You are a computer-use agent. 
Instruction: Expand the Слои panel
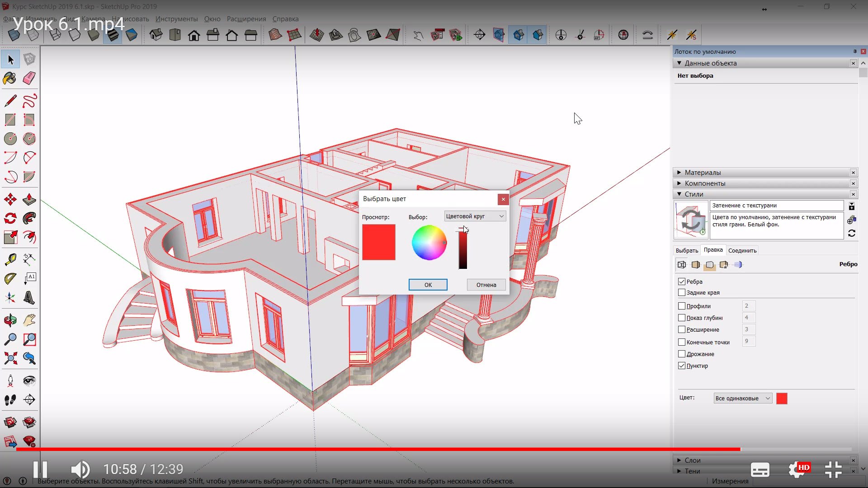(679, 460)
